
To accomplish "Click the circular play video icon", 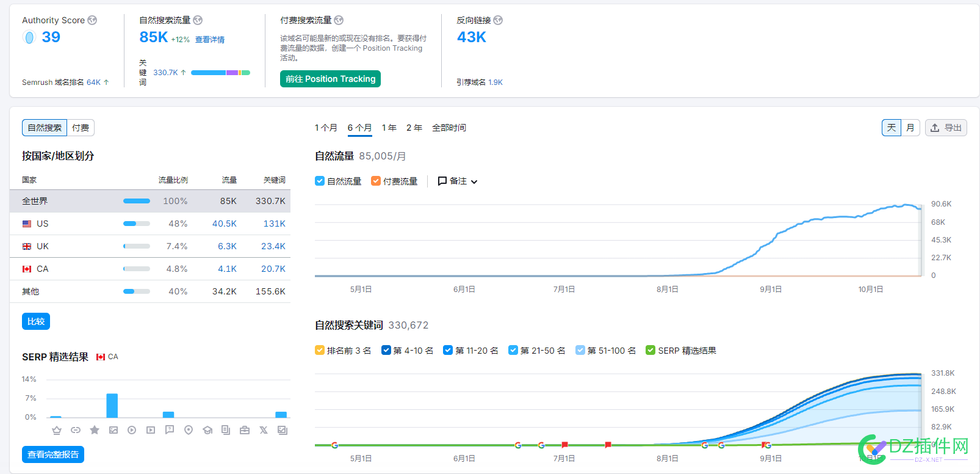I will click(132, 430).
